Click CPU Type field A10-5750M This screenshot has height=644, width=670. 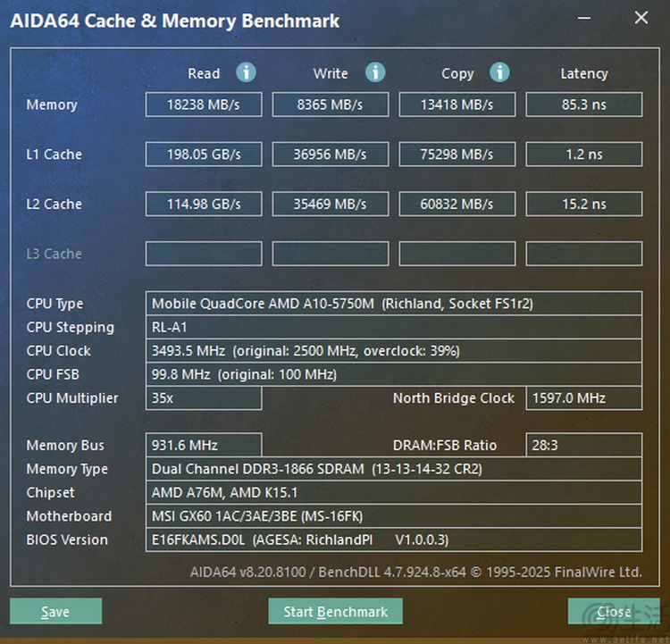394,304
